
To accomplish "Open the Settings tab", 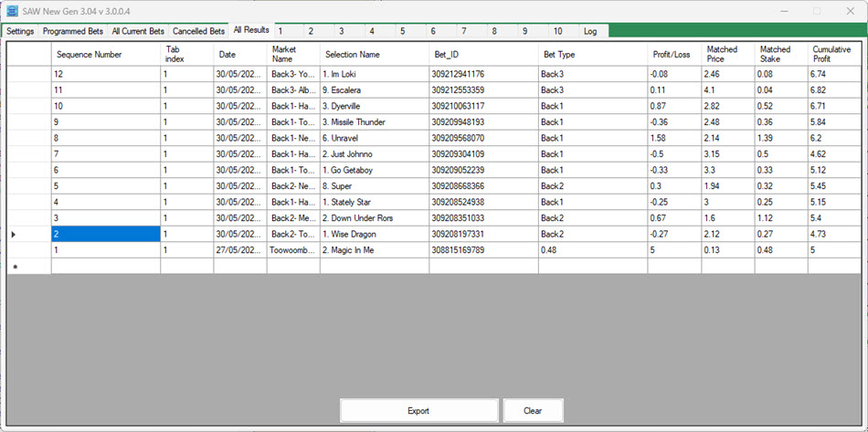I will [x=20, y=31].
